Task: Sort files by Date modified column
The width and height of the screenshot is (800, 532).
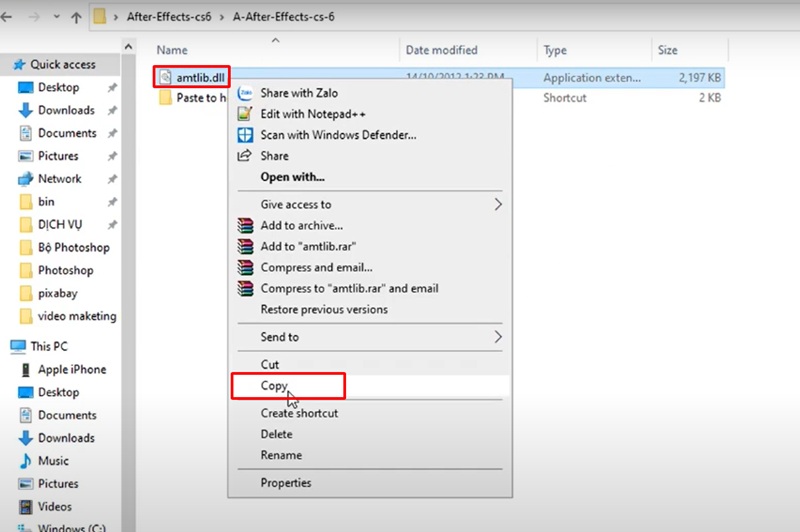Action: point(441,50)
